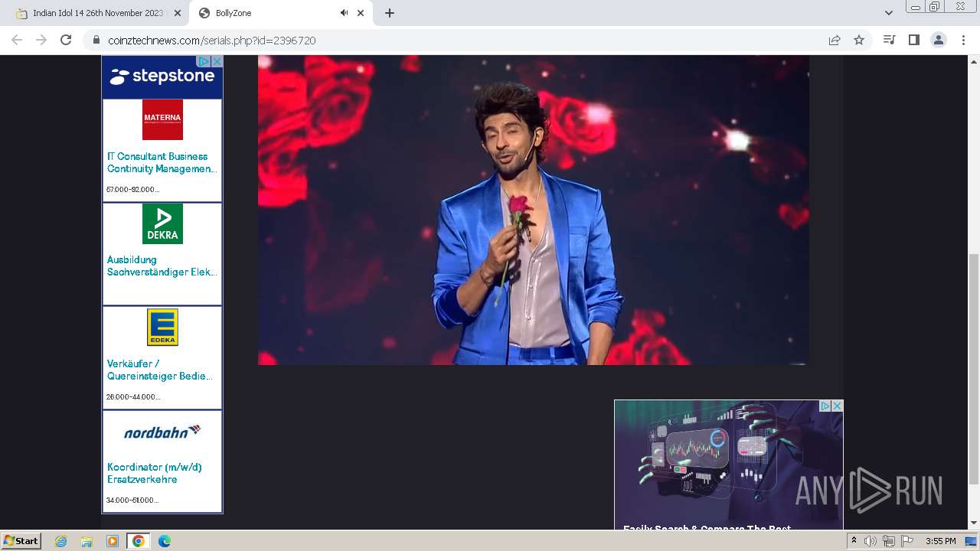Viewport: 980px width, 551px height.
Task: Open a new tab
Action: [389, 13]
